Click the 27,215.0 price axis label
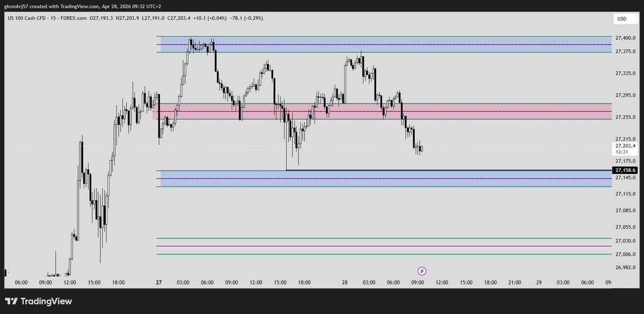This screenshot has width=644, height=314. [626, 138]
